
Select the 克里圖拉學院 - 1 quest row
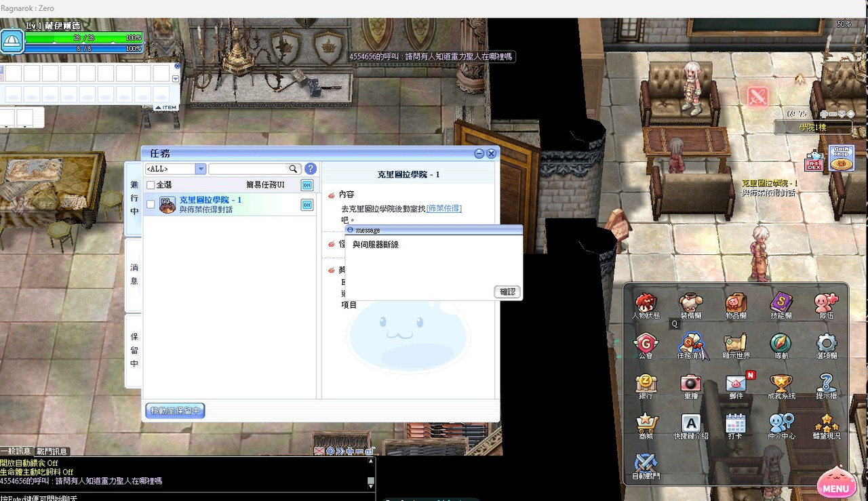point(230,205)
